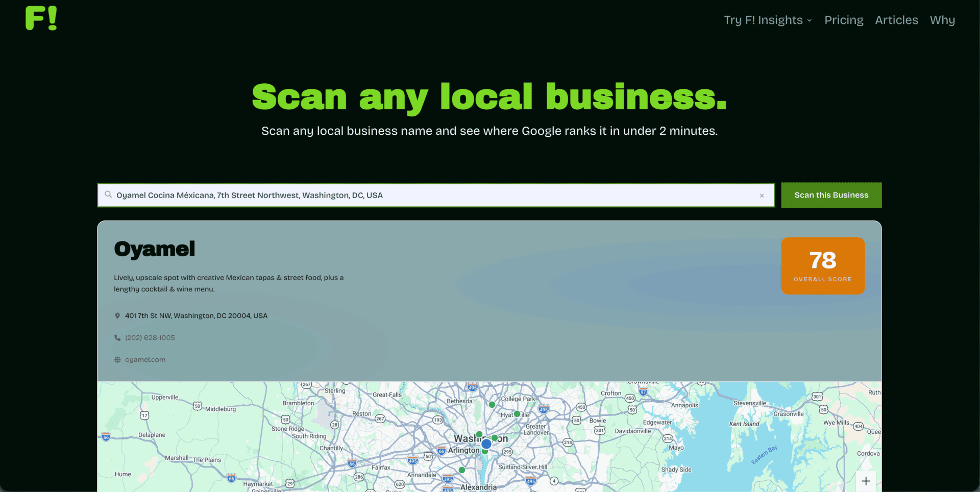Click the magnifier icon in search box

108,194
